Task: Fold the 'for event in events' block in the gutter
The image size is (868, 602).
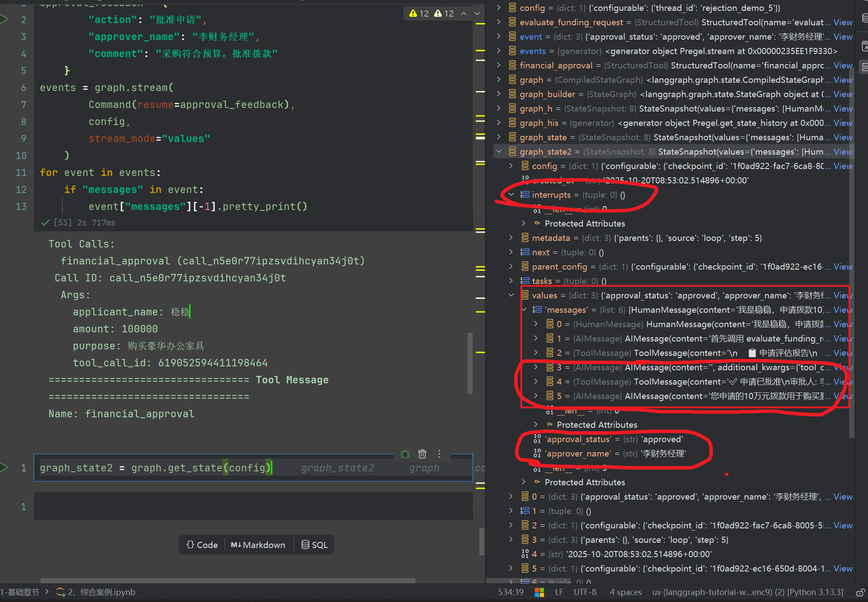Action: (x=32, y=173)
